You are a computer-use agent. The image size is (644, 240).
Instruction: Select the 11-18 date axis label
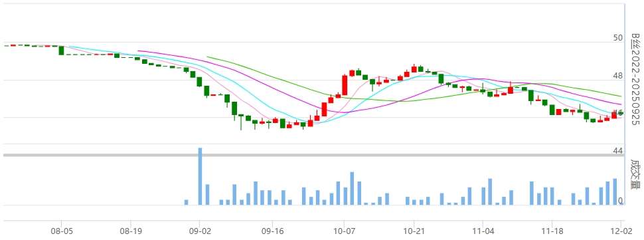pos(552,231)
